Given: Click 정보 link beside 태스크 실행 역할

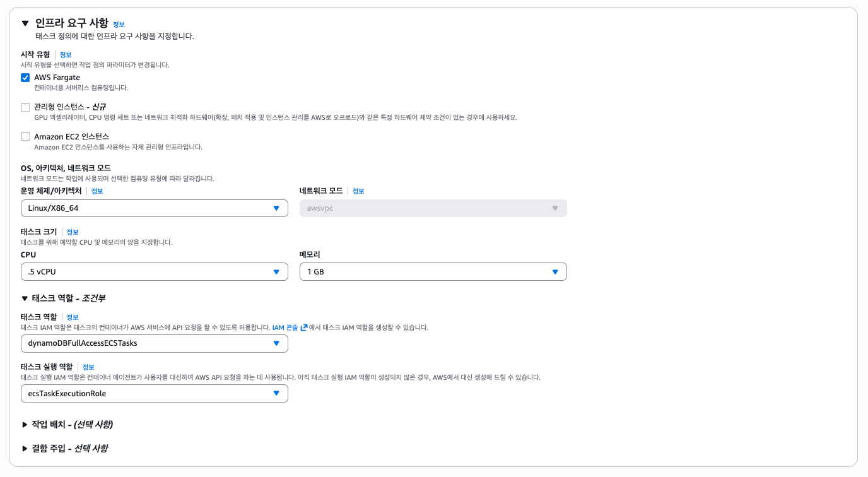Looking at the screenshot, I should click(88, 367).
